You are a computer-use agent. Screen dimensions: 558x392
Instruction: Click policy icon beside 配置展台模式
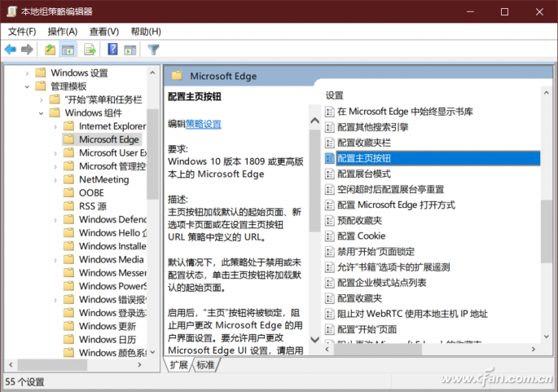click(330, 174)
